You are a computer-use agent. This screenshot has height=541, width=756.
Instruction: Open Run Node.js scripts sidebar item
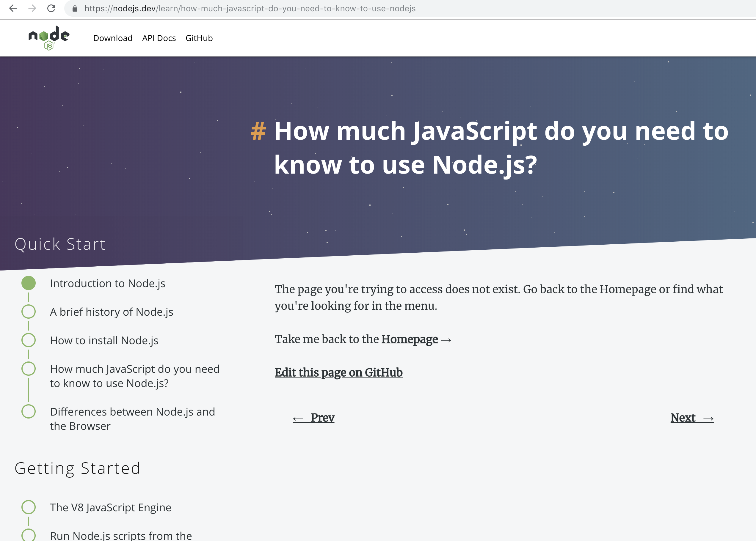121,535
